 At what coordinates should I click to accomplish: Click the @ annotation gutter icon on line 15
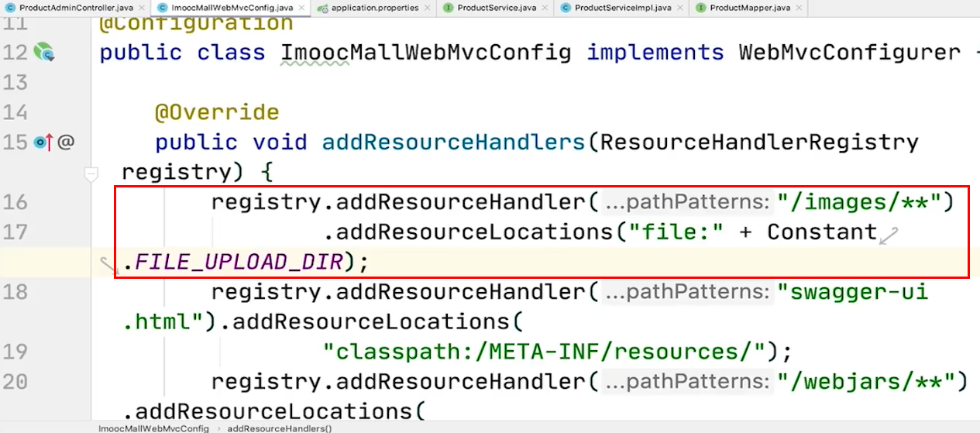67,143
